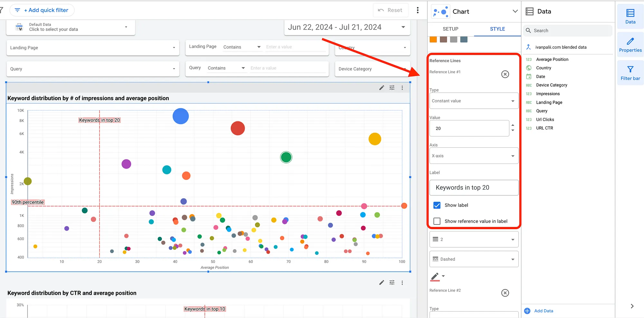Select the Landing Page field in Data panel
644x318 pixels.
(549, 102)
